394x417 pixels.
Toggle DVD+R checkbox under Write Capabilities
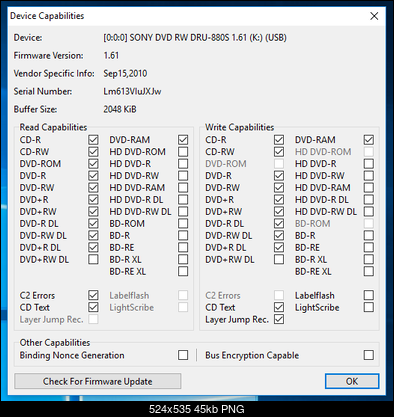[279, 200]
